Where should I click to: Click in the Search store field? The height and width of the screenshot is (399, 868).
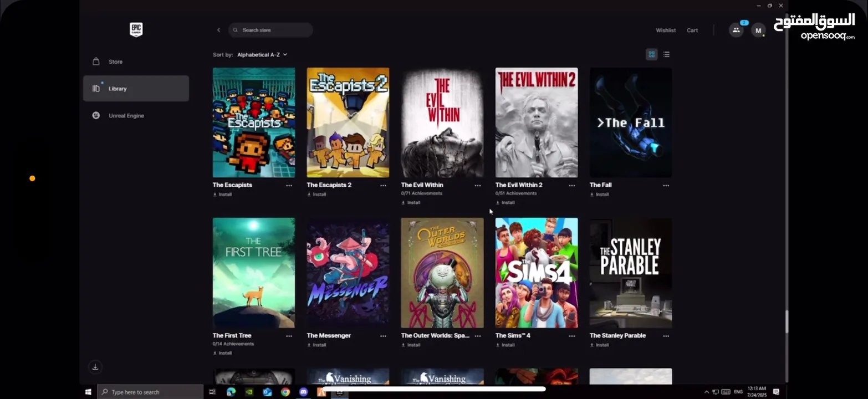[x=270, y=30]
